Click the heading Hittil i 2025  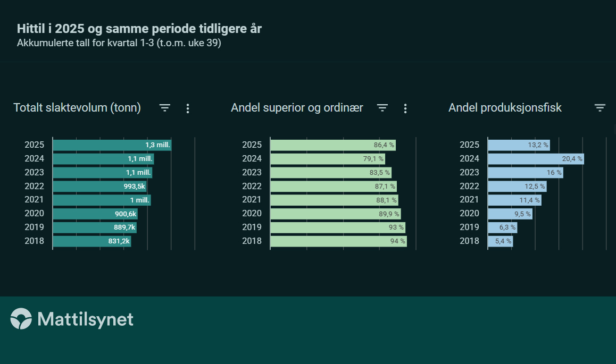[x=139, y=29]
